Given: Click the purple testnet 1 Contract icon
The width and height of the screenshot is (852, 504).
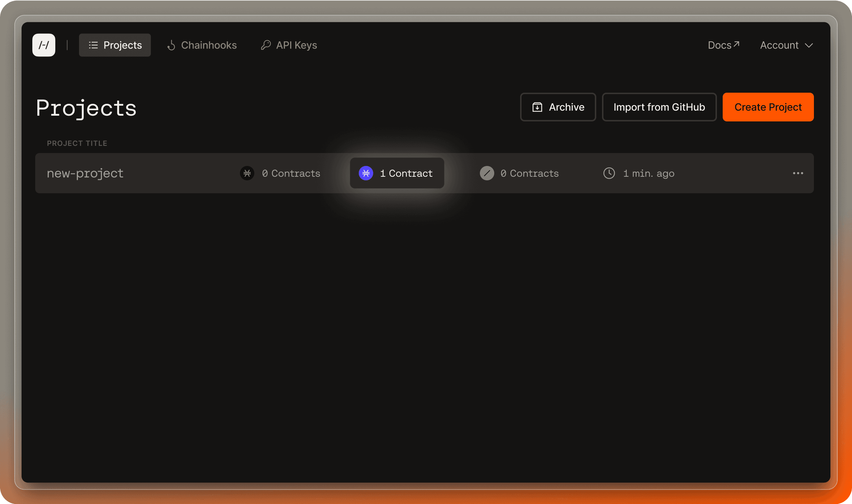Looking at the screenshot, I should [x=366, y=174].
